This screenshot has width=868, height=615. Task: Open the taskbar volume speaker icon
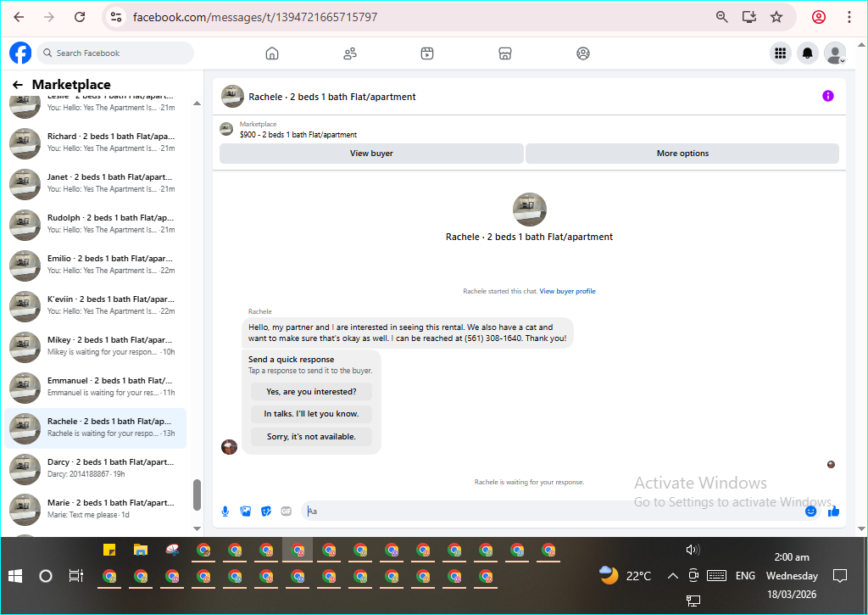click(x=693, y=550)
